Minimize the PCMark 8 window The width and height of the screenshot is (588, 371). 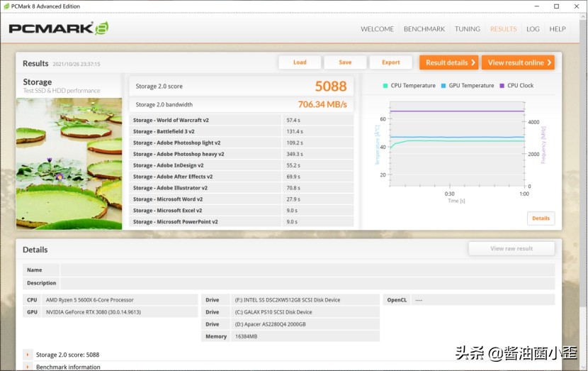pyautogui.click(x=536, y=6)
